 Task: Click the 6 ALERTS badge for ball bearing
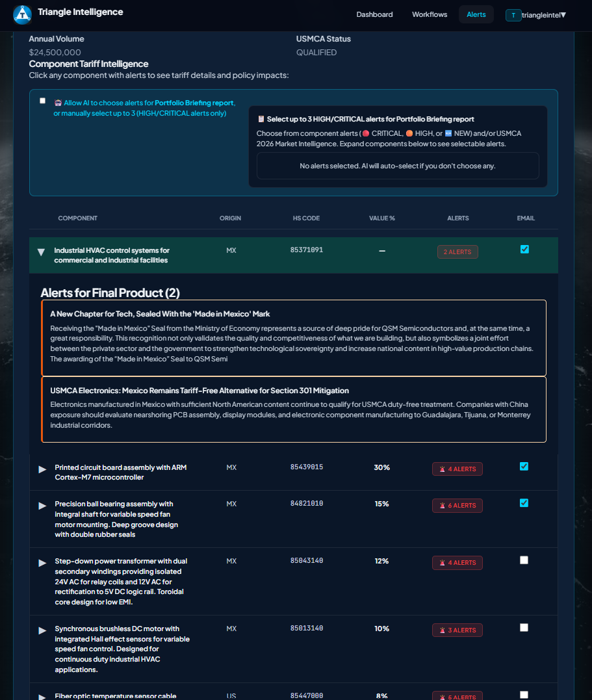coord(457,506)
